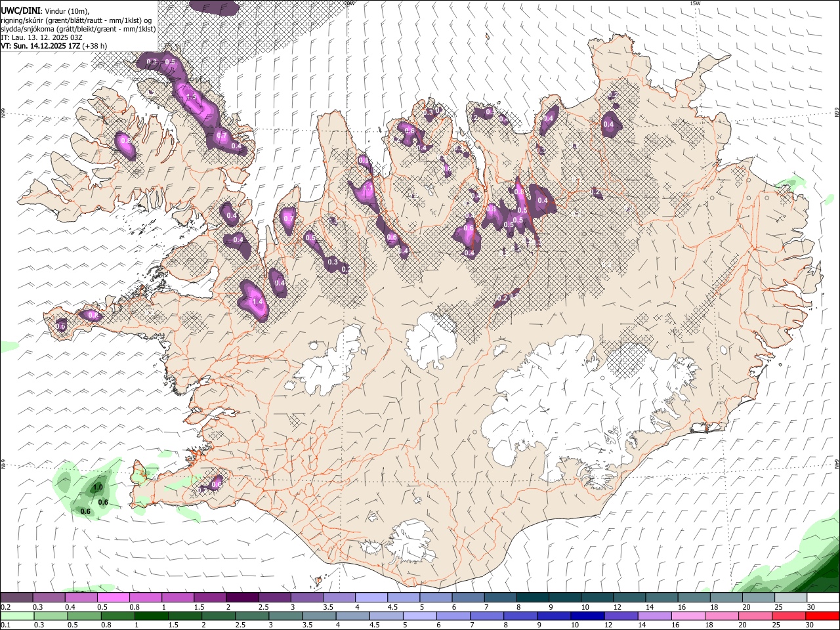This screenshot has width=840, height=630.
Task: Select the 'slydda/snjókoma' legend description line
Action: tap(78, 29)
